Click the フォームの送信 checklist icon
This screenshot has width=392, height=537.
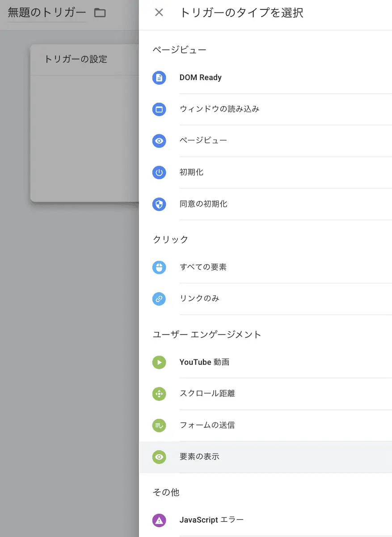point(159,425)
